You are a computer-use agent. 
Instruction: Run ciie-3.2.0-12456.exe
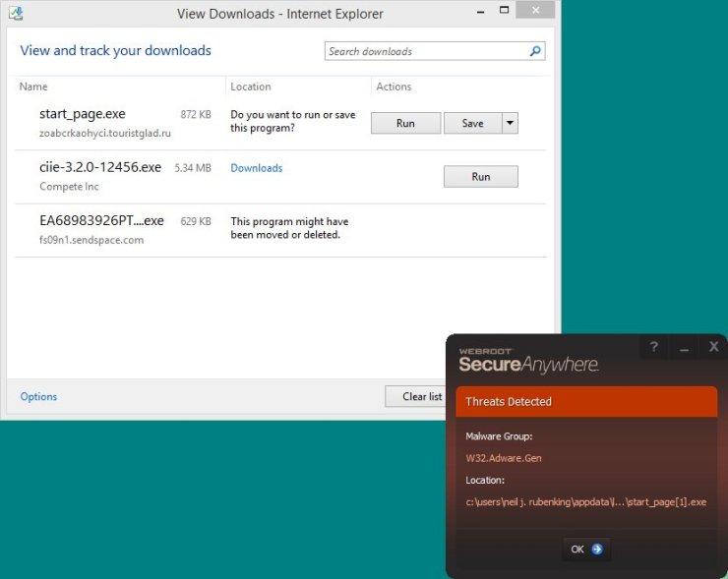(x=480, y=176)
